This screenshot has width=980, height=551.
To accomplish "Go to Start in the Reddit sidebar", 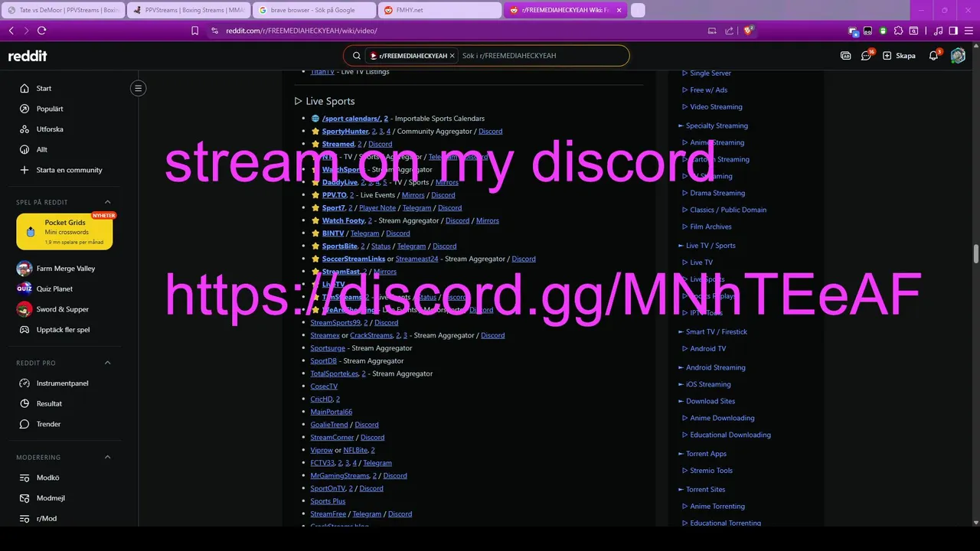I will (44, 89).
